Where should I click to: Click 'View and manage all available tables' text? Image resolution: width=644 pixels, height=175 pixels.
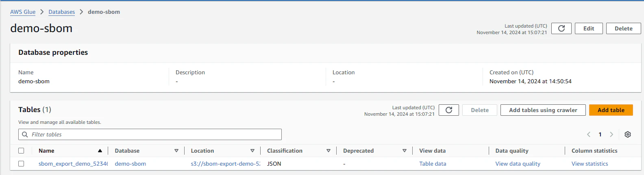click(60, 122)
